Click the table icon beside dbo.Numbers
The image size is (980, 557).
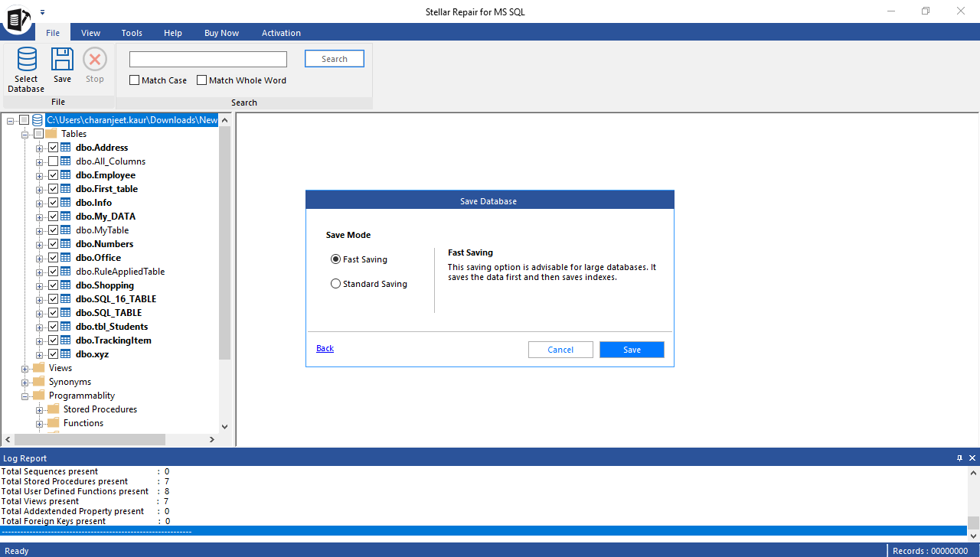(66, 244)
